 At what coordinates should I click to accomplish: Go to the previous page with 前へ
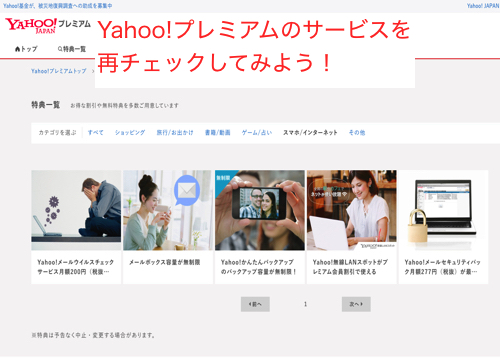[x=255, y=304]
